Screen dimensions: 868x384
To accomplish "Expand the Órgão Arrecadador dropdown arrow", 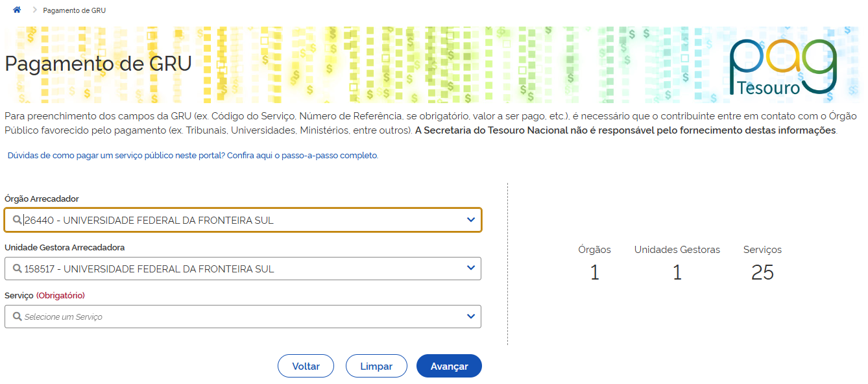I will (471, 220).
